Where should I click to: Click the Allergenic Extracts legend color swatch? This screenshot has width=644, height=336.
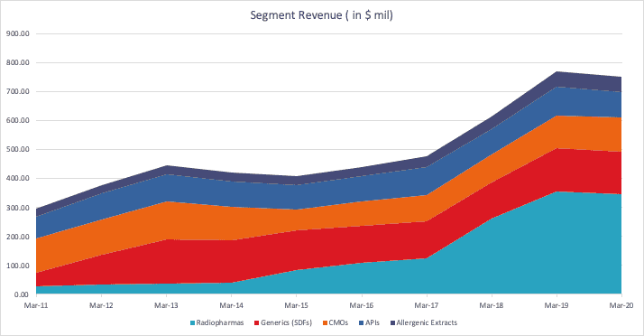click(392, 322)
